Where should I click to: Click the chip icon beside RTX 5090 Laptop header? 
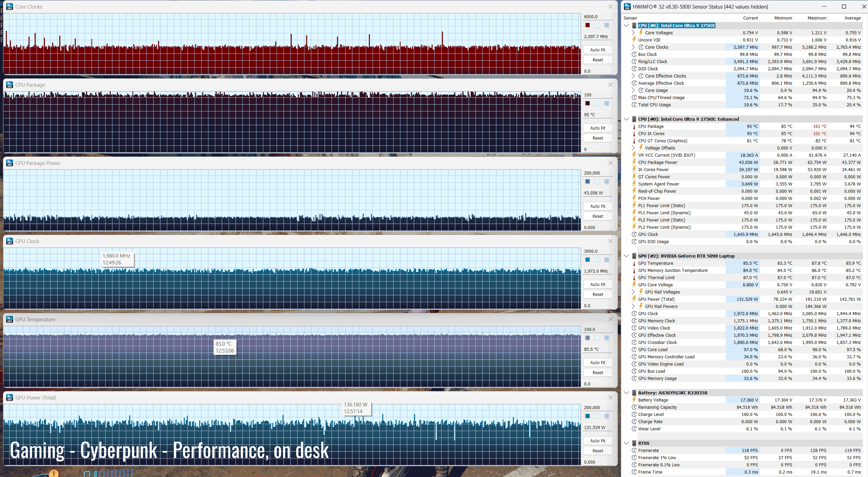tap(634, 256)
